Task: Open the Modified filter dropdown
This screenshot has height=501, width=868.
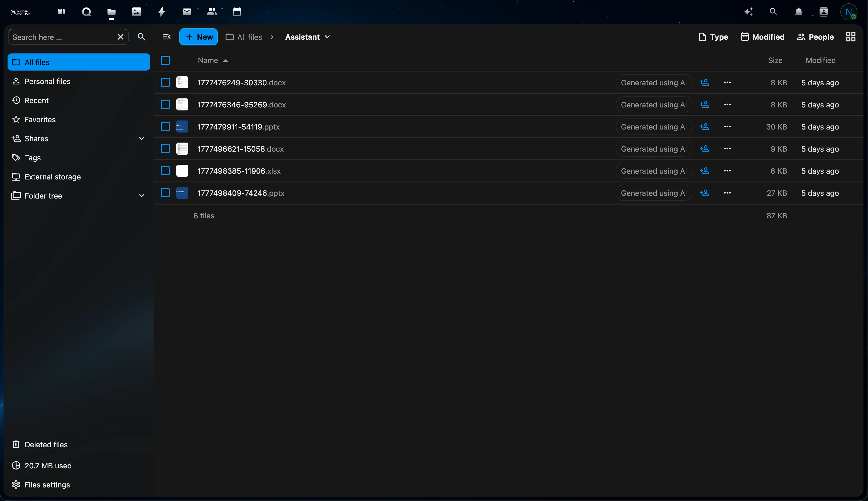Action: [x=763, y=37]
